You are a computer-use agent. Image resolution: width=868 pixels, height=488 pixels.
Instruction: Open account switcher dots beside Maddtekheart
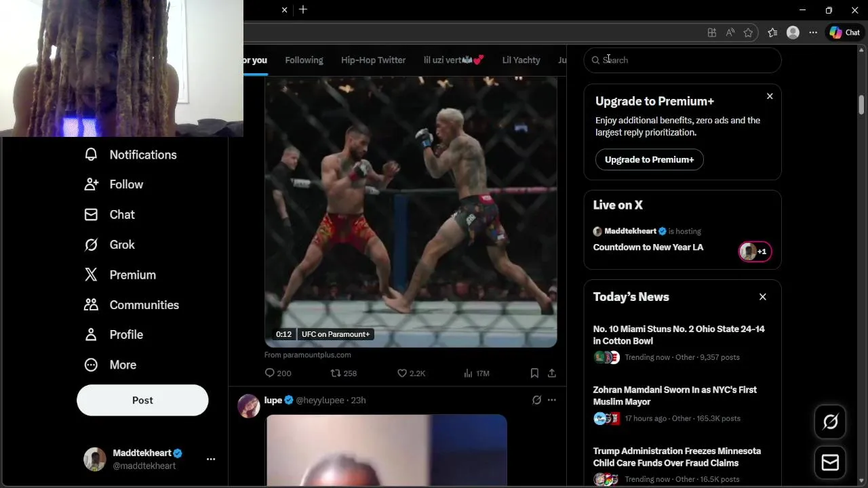[211, 459]
